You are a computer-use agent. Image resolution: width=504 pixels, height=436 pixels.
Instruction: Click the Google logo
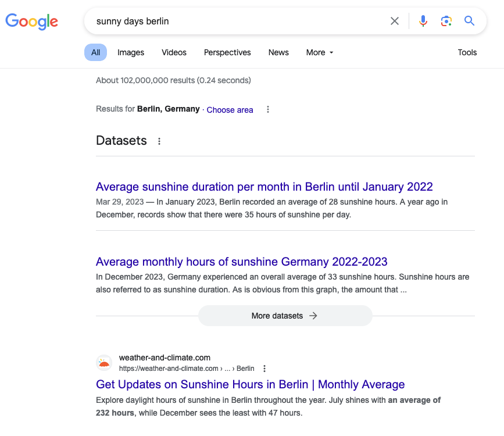click(x=32, y=22)
